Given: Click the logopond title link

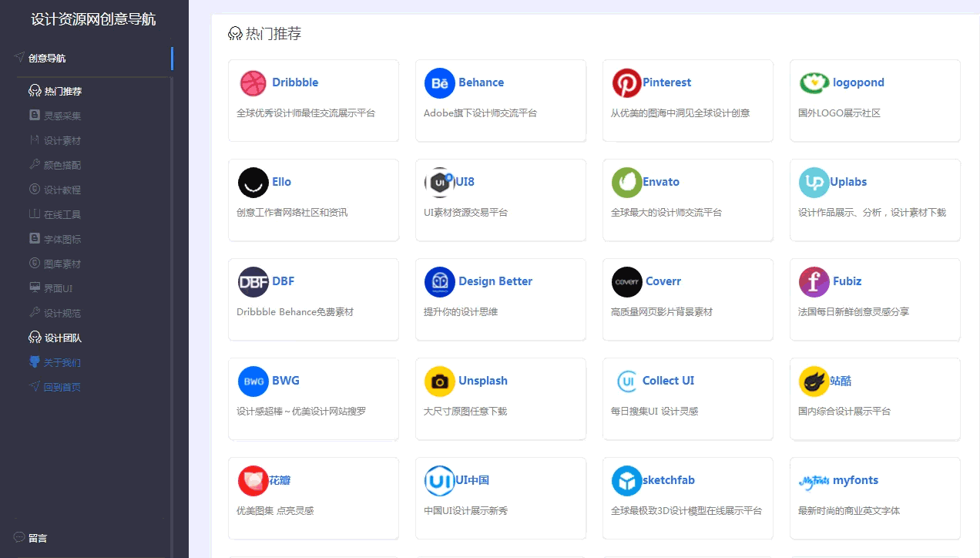Looking at the screenshot, I should click(x=858, y=82).
